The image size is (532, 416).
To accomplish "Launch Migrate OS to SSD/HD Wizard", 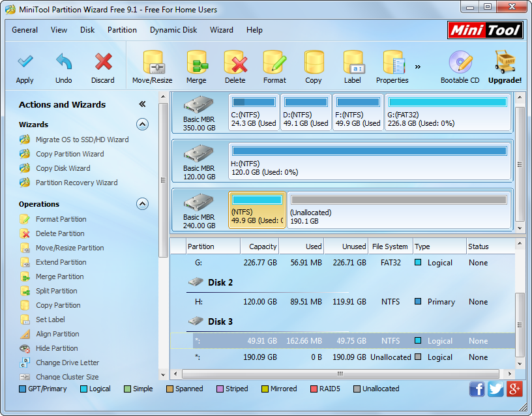I will [82, 140].
